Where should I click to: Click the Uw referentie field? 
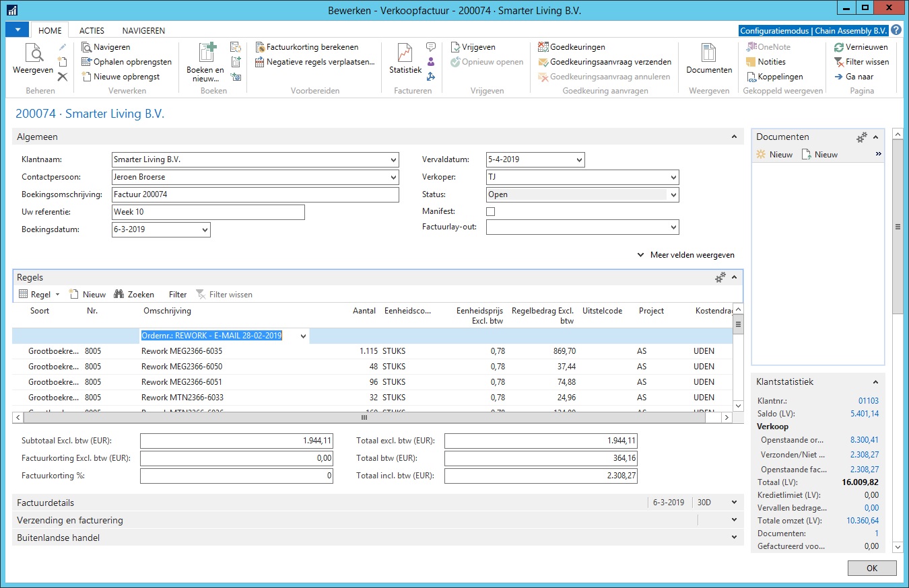(208, 213)
